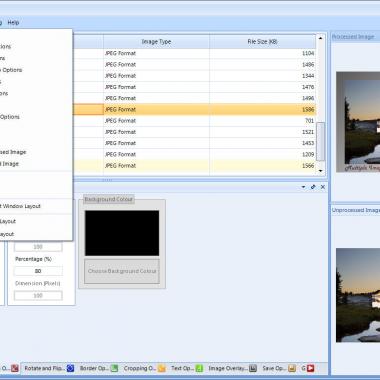Choose the Window Layout menu entry
The image size is (380, 380).
[x=20, y=206]
